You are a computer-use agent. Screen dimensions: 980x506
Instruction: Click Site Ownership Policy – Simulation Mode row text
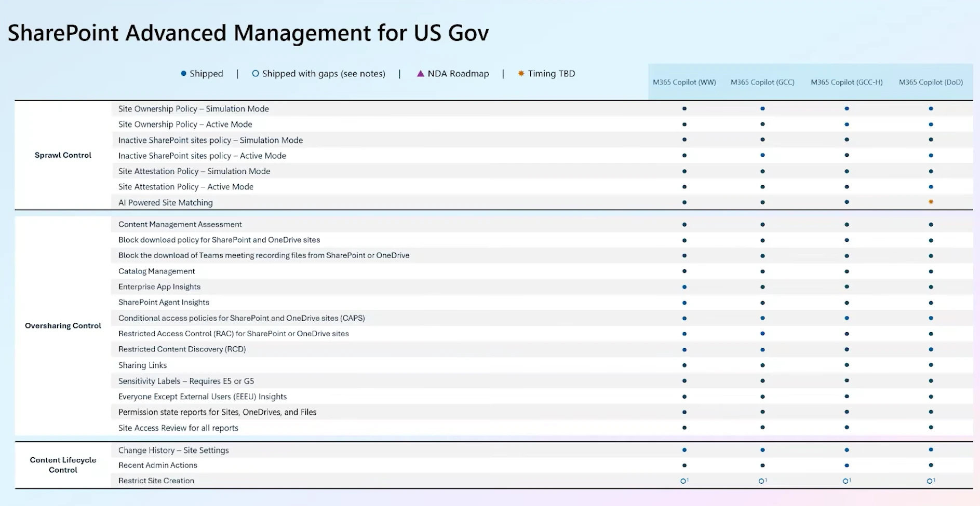[194, 108]
